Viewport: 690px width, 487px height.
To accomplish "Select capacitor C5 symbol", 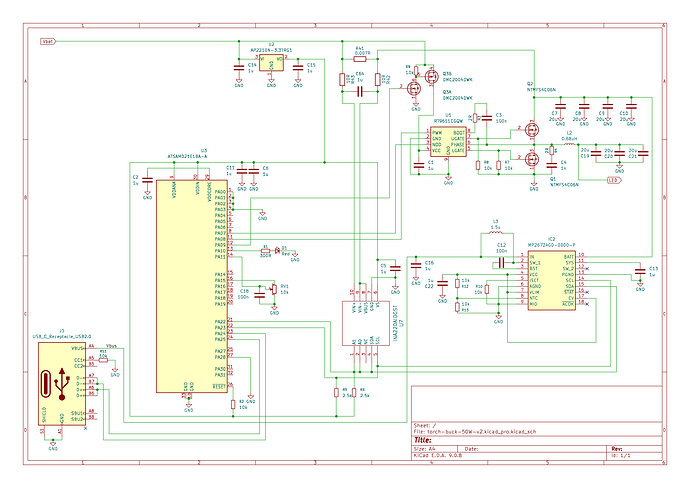I will tap(395, 268).
